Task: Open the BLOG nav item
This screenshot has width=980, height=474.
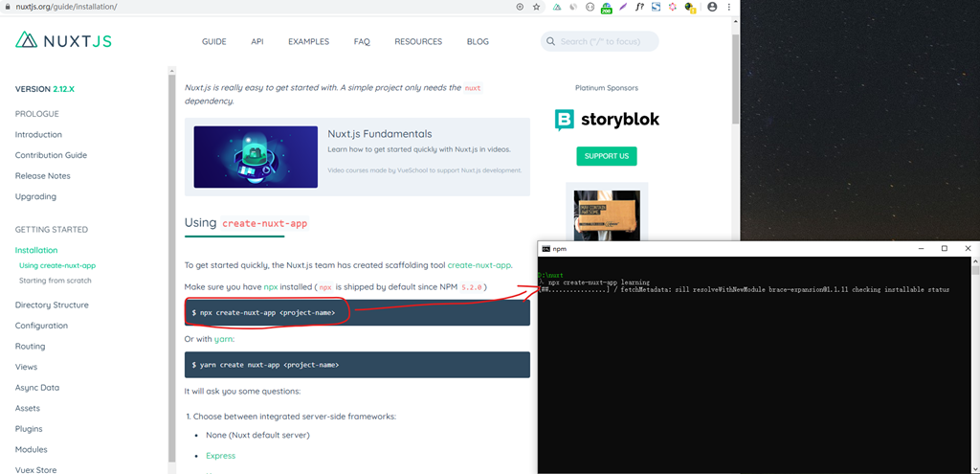Action: (478, 42)
